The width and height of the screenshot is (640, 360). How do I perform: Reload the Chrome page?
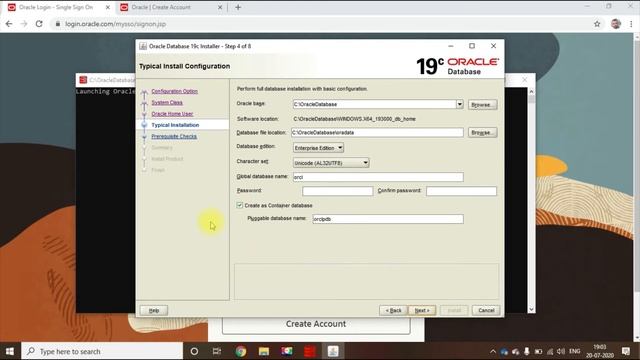click(39, 24)
